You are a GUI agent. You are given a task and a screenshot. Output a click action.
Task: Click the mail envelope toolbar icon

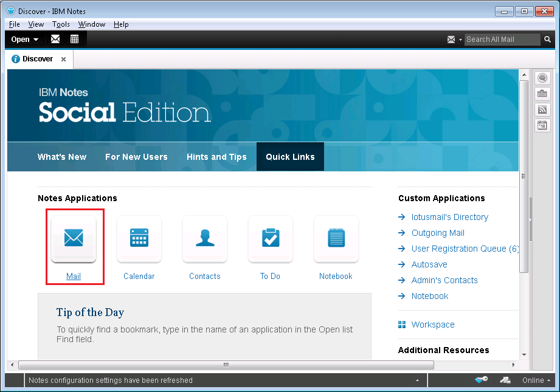[x=55, y=39]
